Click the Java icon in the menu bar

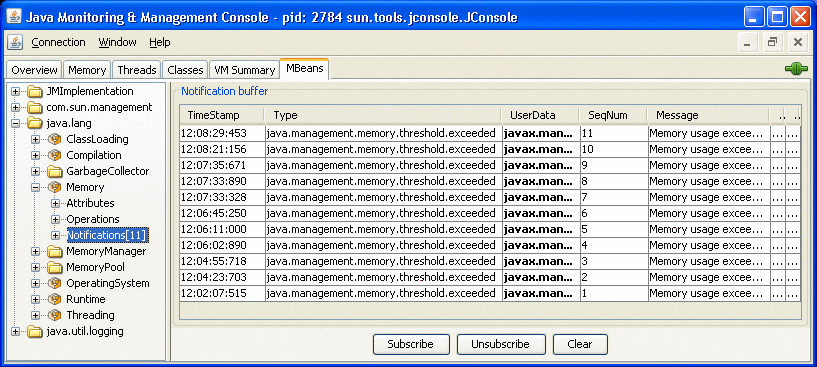point(15,42)
